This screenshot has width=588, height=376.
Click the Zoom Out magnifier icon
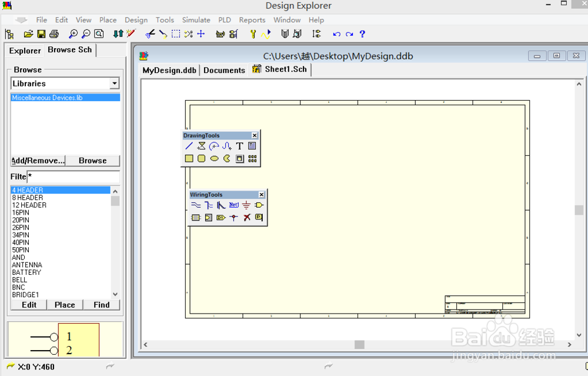pyautogui.click(x=86, y=34)
